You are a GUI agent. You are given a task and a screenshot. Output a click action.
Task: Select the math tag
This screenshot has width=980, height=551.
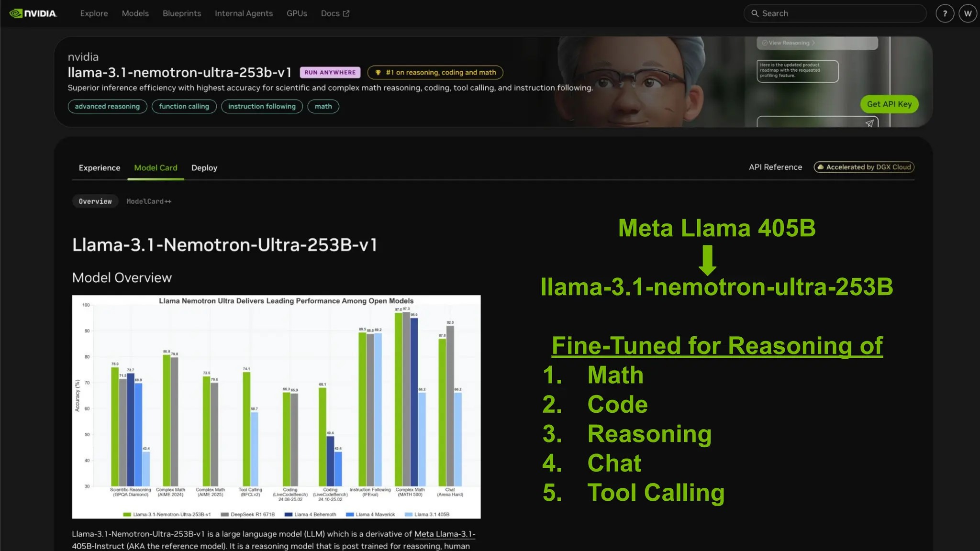pos(323,106)
